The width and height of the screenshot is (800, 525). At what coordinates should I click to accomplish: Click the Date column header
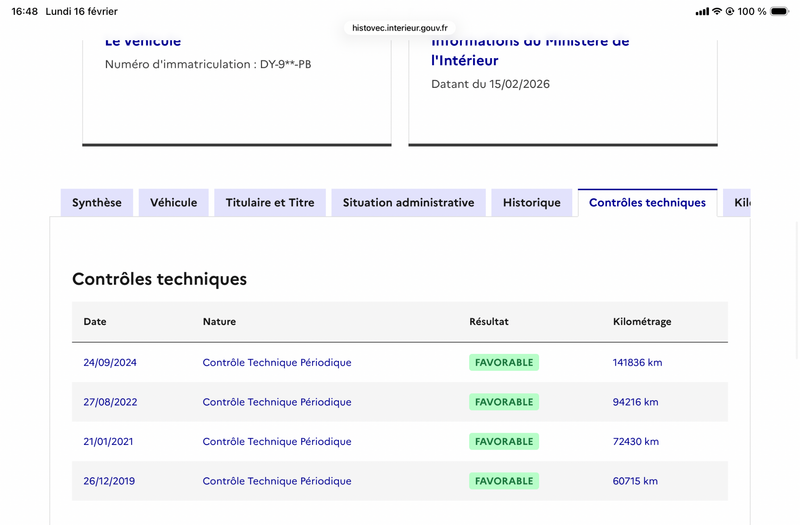(95, 321)
